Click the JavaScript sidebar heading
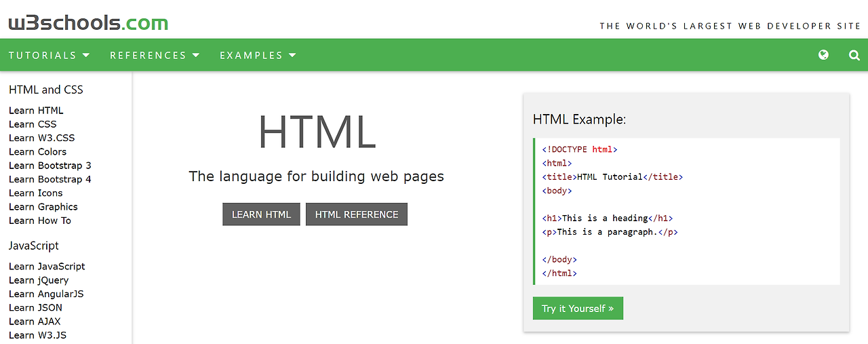Screen dimensions: 868x344 tap(34, 246)
